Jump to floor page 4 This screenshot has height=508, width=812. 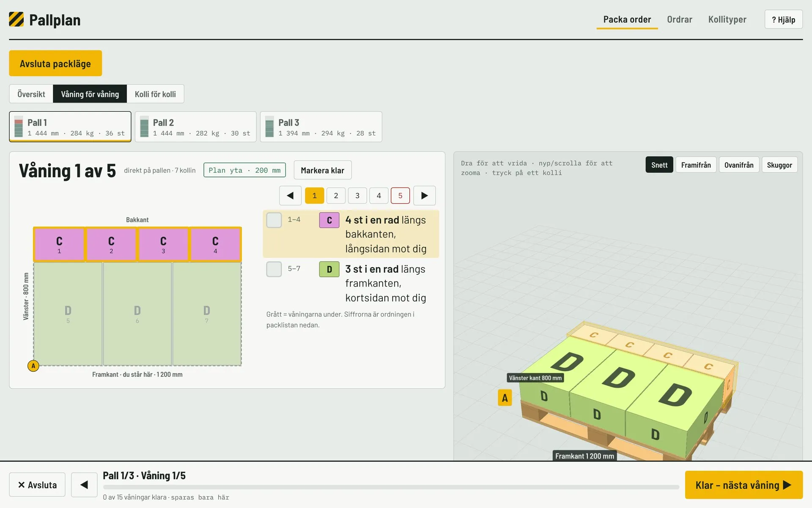tap(379, 196)
